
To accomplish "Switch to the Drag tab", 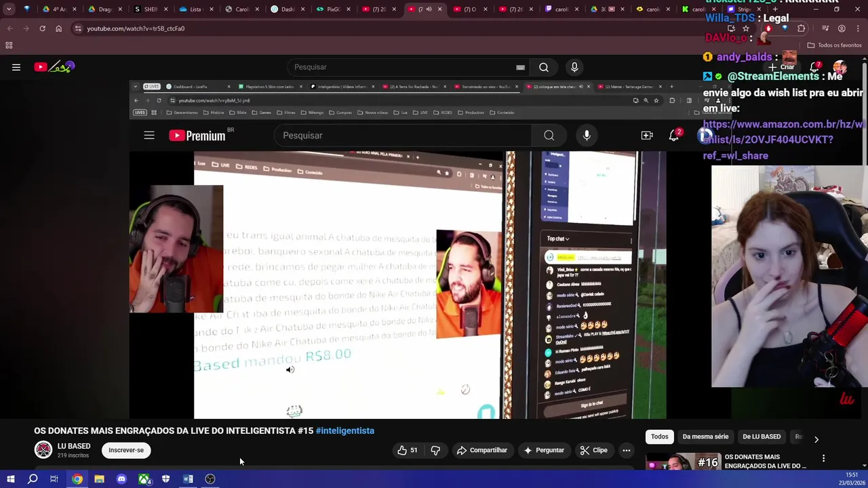I will (105, 9).
